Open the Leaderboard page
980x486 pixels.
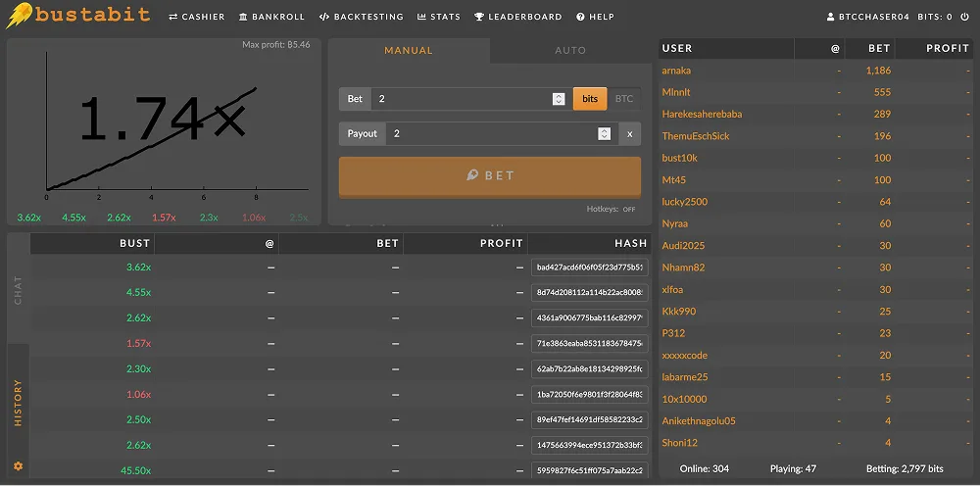pyautogui.click(x=518, y=17)
